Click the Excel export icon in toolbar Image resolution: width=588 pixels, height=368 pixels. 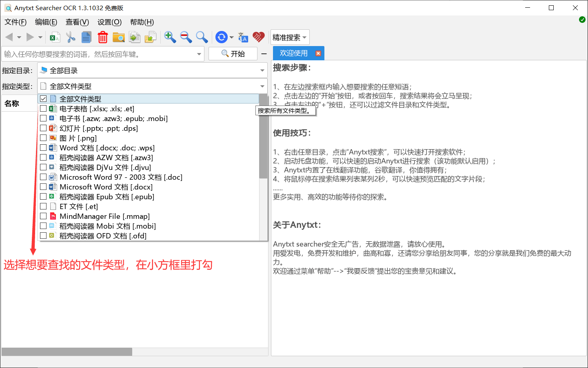(x=55, y=37)
